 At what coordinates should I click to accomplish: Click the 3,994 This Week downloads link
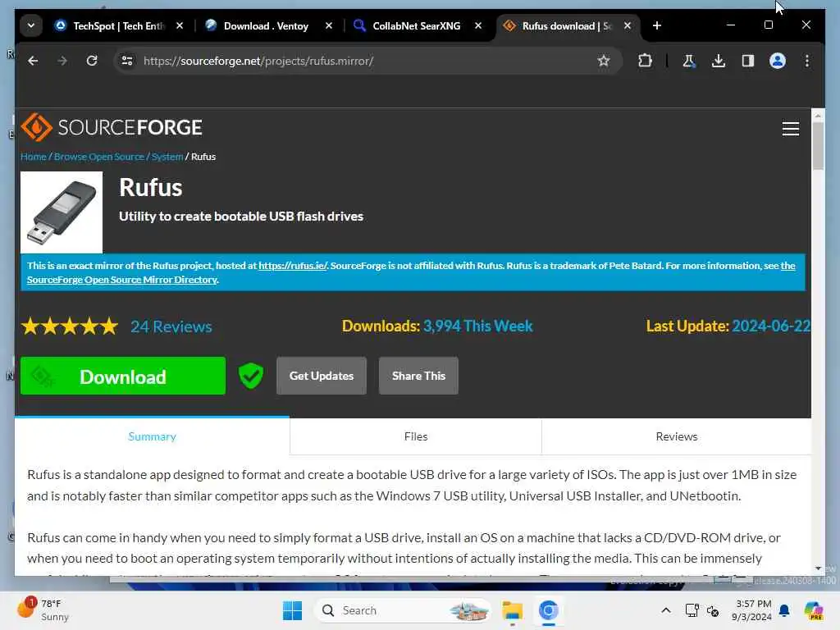click(x=478, y=326)
